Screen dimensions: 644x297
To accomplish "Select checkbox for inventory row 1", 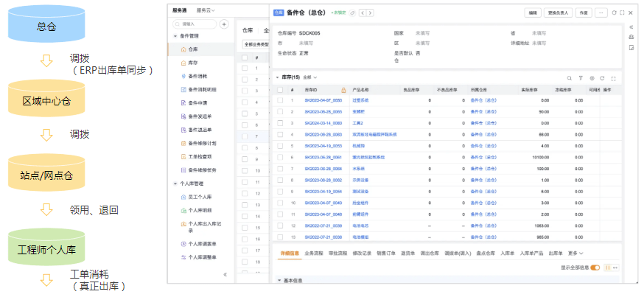I will (280, 99).
